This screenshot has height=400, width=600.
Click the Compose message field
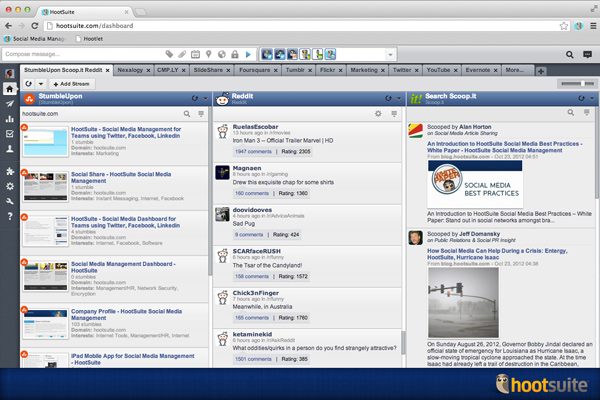[x=82, y=54]
